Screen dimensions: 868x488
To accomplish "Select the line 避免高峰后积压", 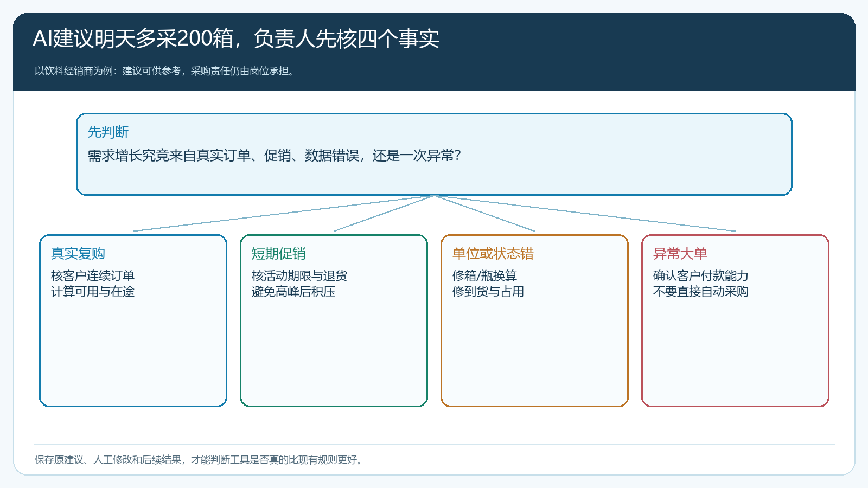I will point(293,291).
